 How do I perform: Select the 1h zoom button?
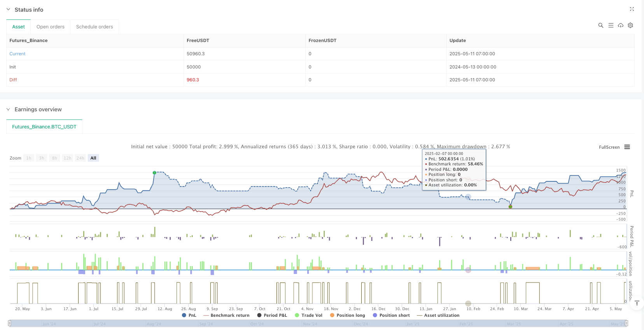click(29, 158)
